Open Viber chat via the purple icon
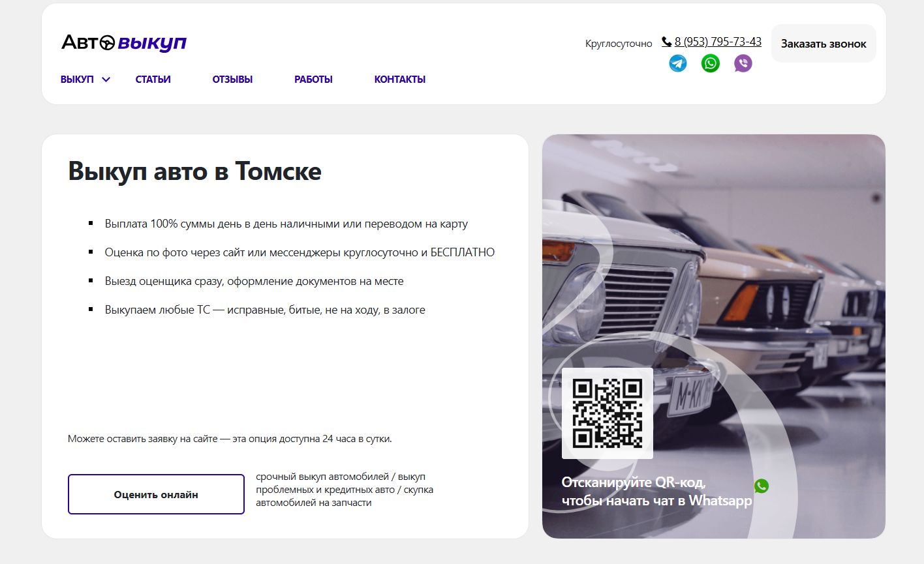The height and width of the screenshot is (564, 924). pos(743,63)
